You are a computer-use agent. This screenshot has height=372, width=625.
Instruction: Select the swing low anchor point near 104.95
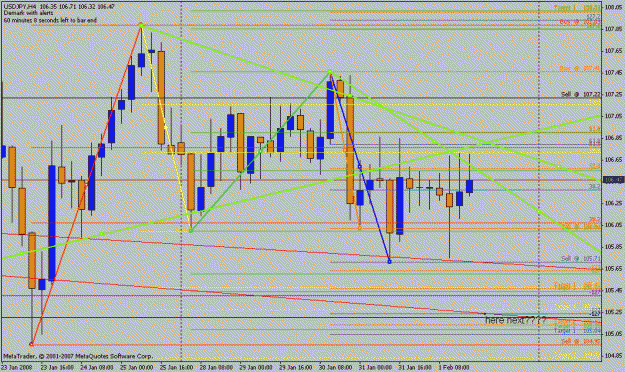click(x=32, y=344)
